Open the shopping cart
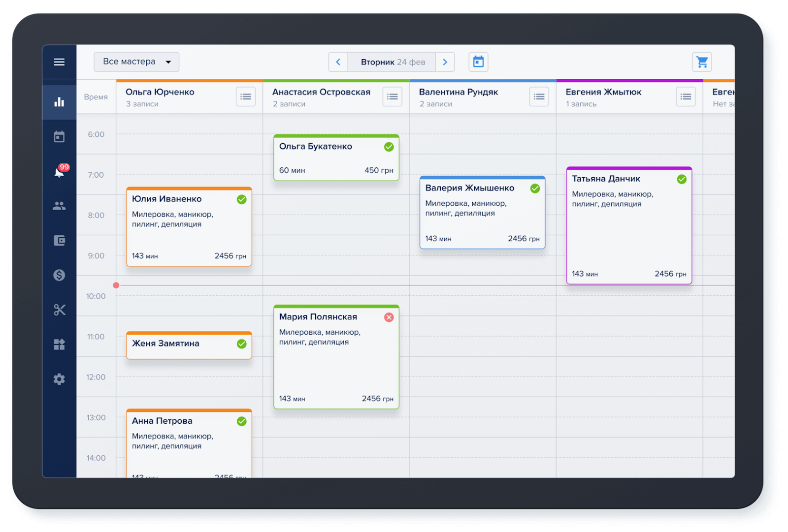 pos(702,62)
